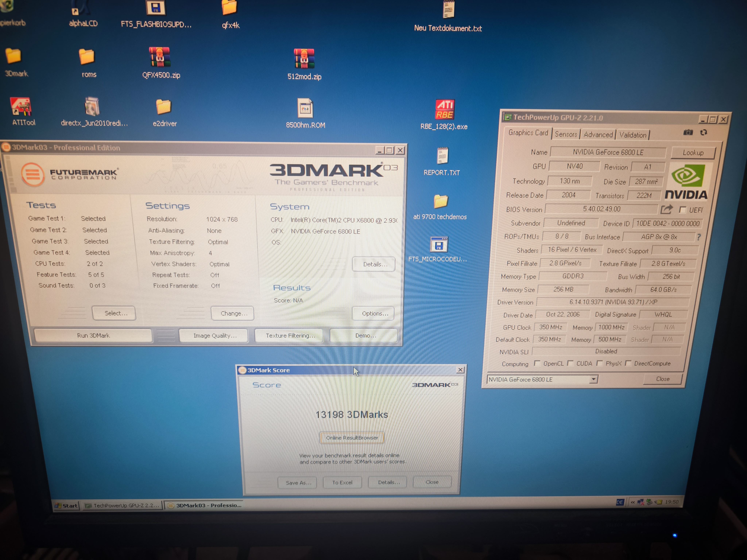
Task: Enable the OpenCL checkbox
Action: tap(537, 363)
